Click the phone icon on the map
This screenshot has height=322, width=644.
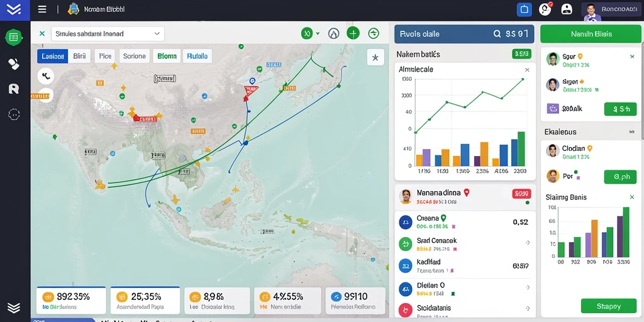pyautogui.click(x=45, y=75)
